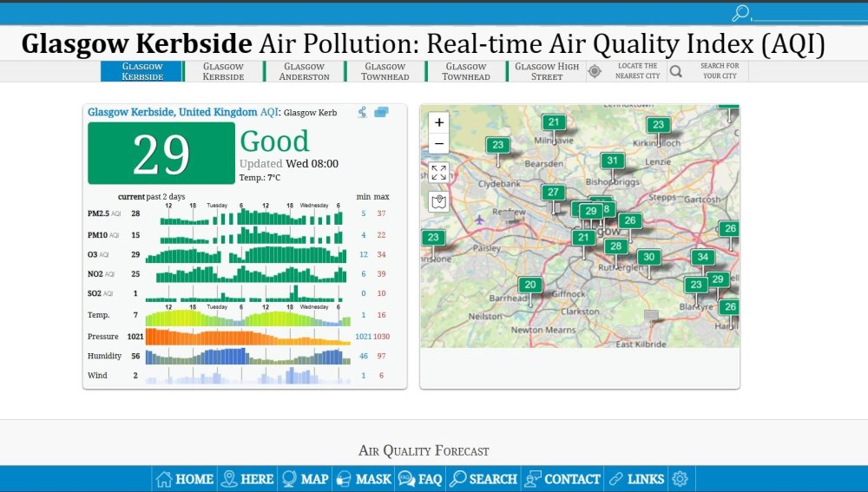Click the Search for your city magnifier icon
Viewport: 868px width, 492px height.
(676, 71)
